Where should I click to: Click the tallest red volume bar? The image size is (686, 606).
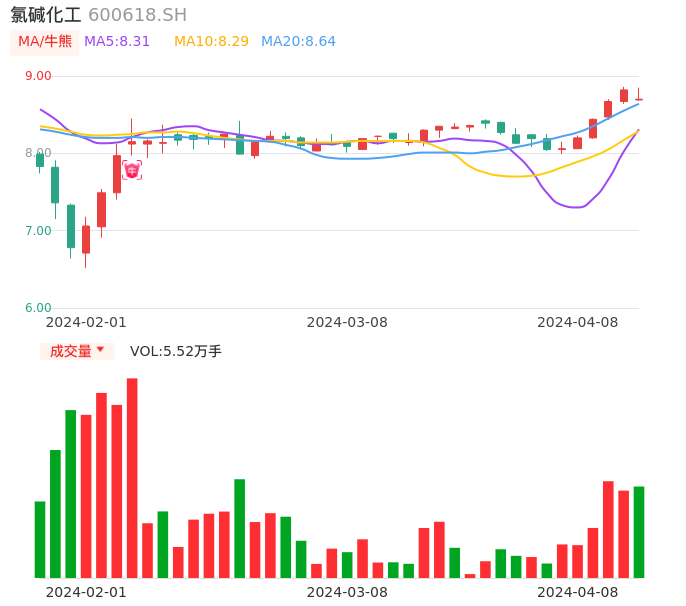point(132,478)
